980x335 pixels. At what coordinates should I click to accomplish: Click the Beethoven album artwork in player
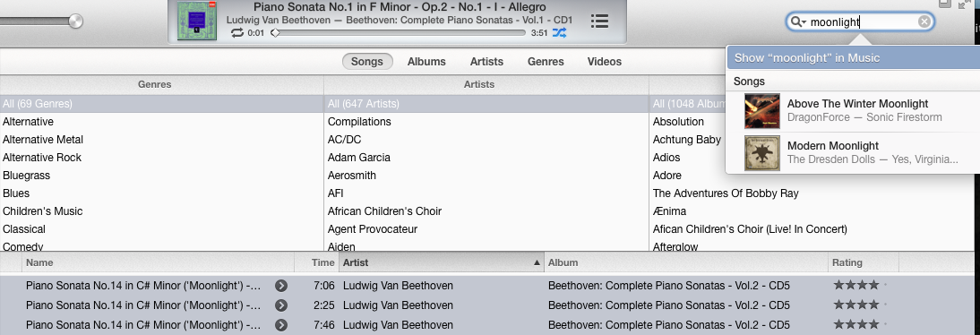[x=197, y=21]
